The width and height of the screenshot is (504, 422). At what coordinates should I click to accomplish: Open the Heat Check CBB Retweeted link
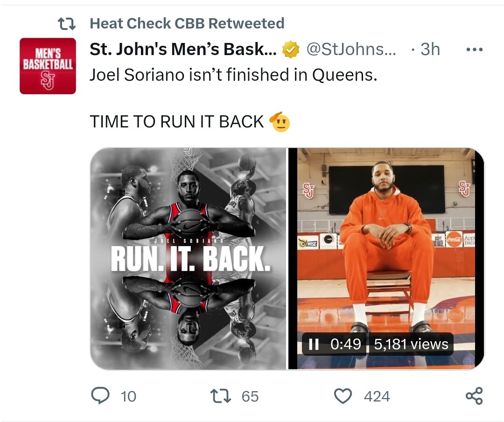point(187,23)
